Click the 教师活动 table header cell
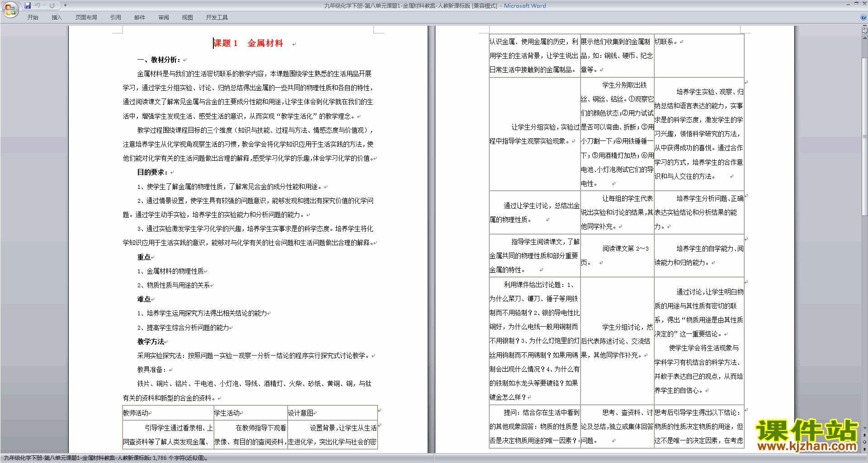 [x=168, y=413]
